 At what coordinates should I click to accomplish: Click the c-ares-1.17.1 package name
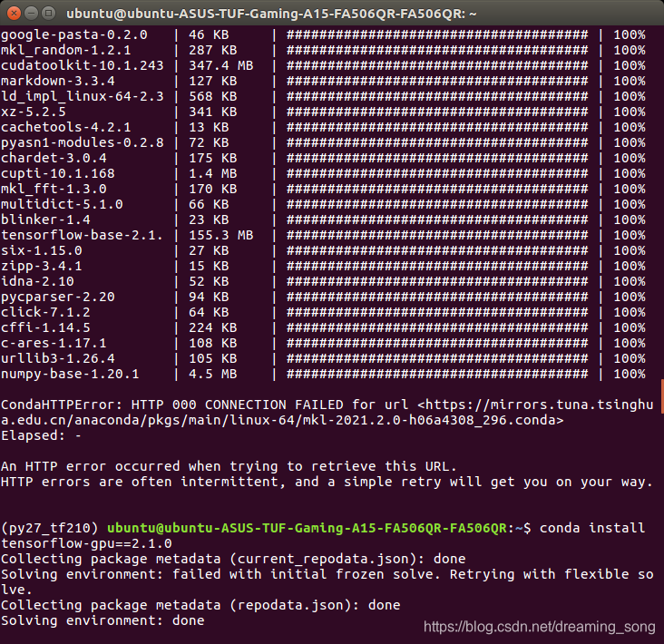[54, 343]
